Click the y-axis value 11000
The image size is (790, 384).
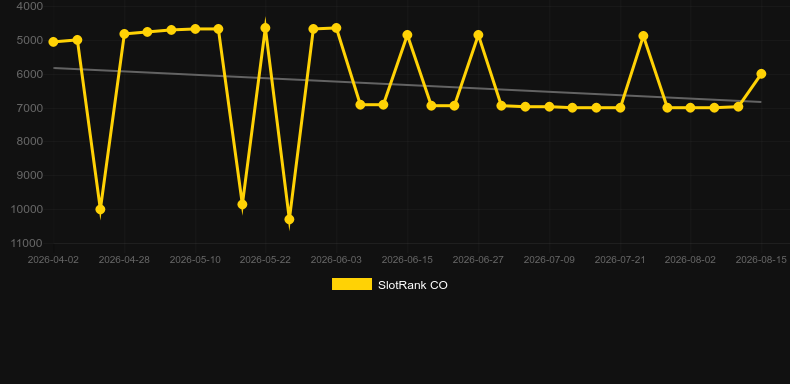27,243
